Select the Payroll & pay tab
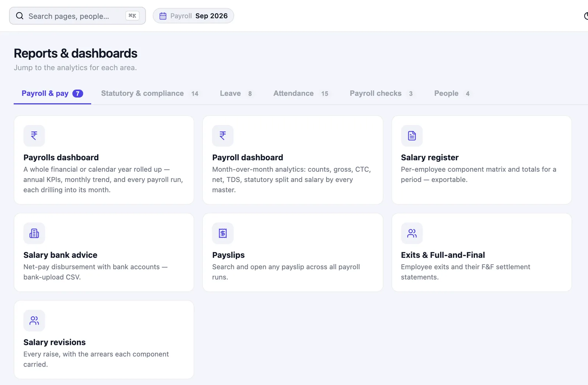 pyautogui.click(x=52, y=93)
